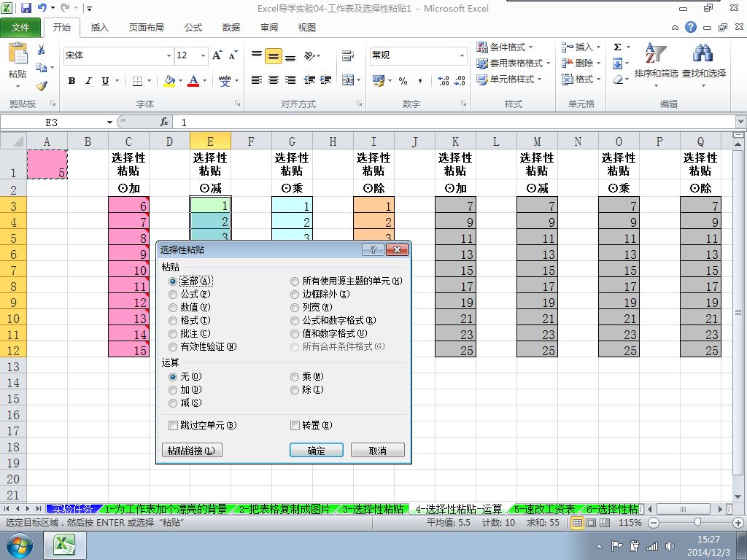747x560 pixels.
Task: Switch to the 数据 ribbon tab
Action: pos(231,28)
